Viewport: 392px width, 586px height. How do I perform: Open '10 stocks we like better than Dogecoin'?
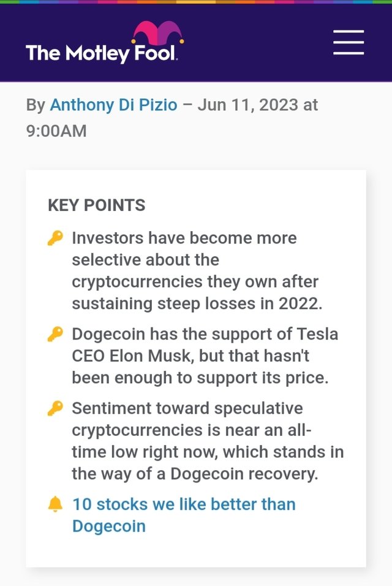click(184, 515)
